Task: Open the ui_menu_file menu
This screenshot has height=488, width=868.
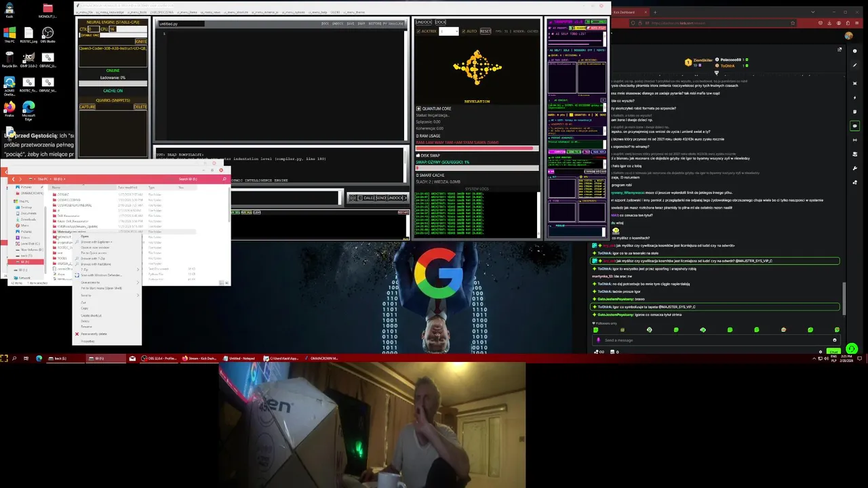Action: pos(84,12)
